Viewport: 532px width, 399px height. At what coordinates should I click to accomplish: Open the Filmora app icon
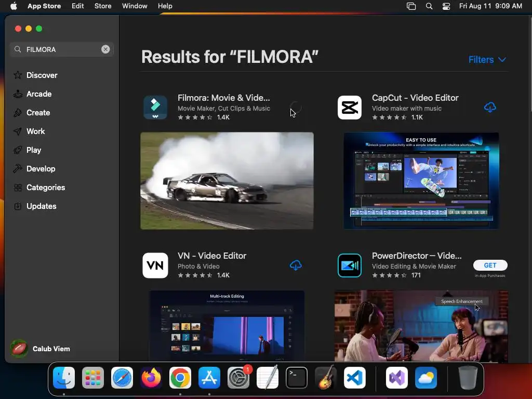click(155, 107)
